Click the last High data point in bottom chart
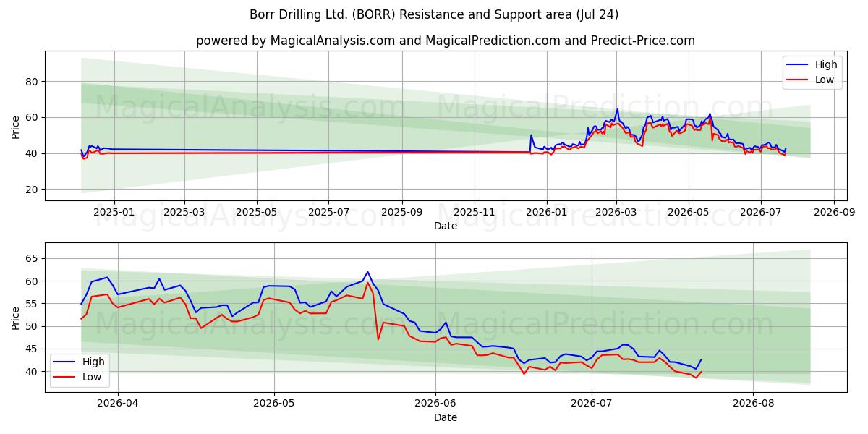The width and height of the screenshot is (868, 434). pos(700,360)
